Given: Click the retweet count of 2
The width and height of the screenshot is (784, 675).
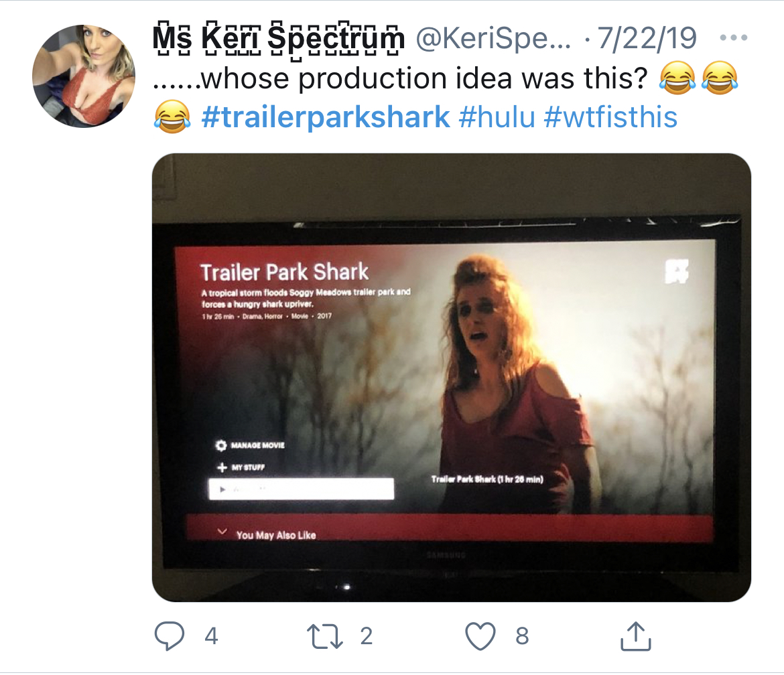Looking at the screenshot, I should point(366,635).
